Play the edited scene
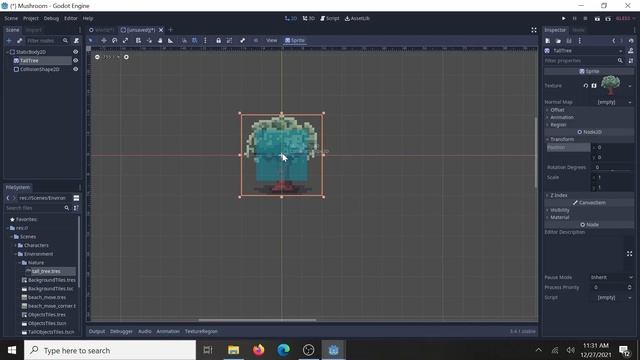 [x=597, y=18]
